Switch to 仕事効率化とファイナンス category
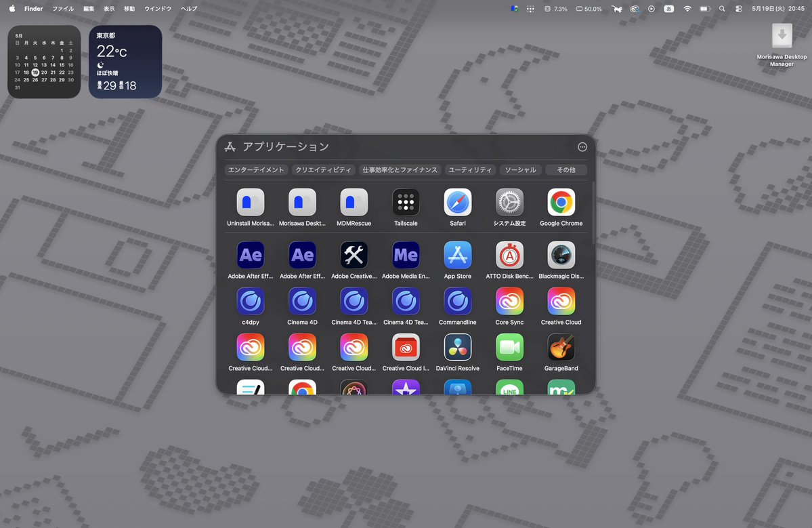The height and width of the screenshot is (528, 812). click(x=400, y=170)
